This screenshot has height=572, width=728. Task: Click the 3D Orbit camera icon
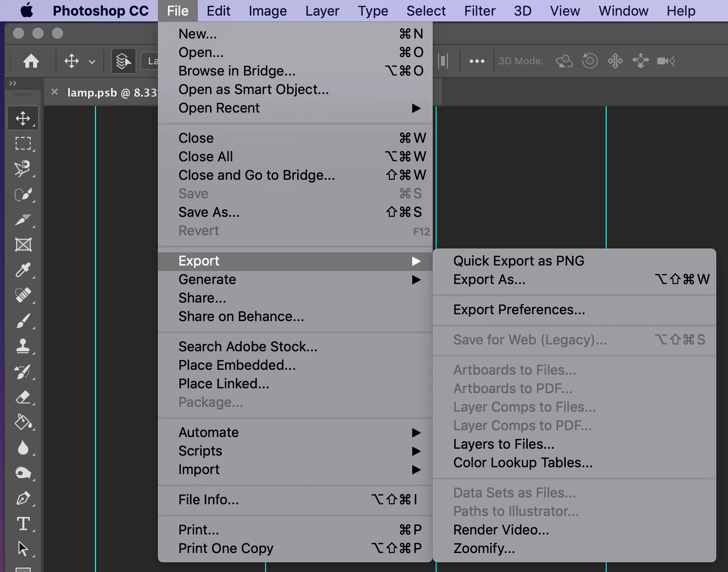pos(564,61)
